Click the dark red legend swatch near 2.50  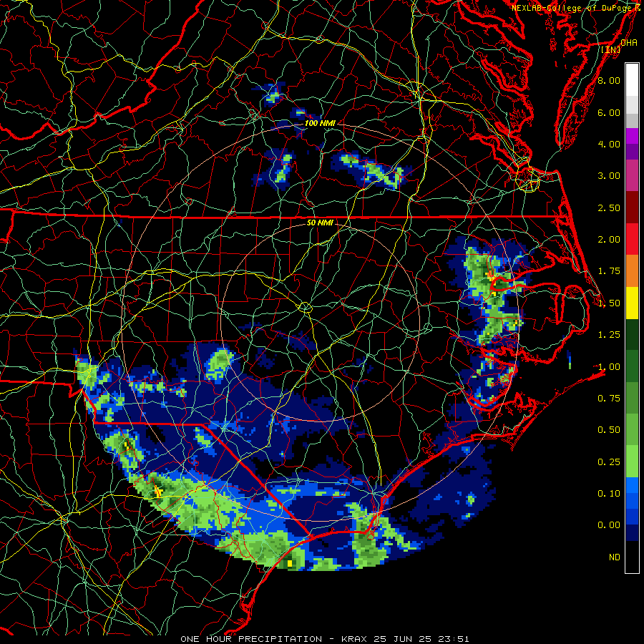click(x=632, y=208)
